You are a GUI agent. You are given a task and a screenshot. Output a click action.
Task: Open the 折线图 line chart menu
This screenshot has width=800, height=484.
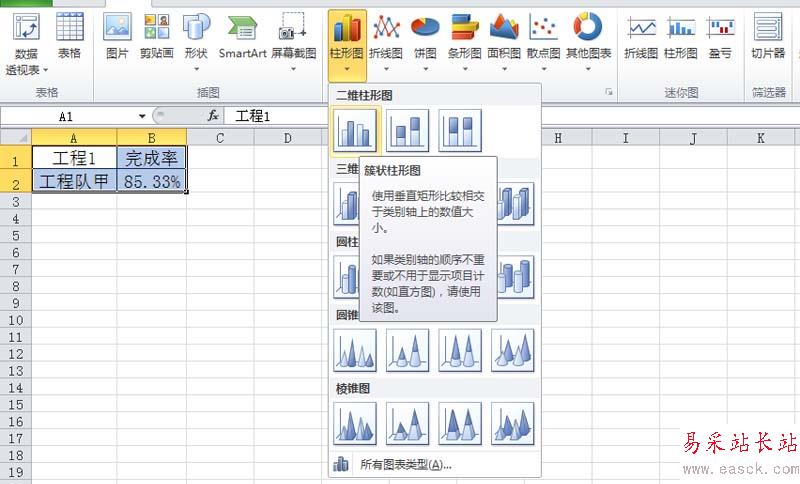(x=386, y=42)
